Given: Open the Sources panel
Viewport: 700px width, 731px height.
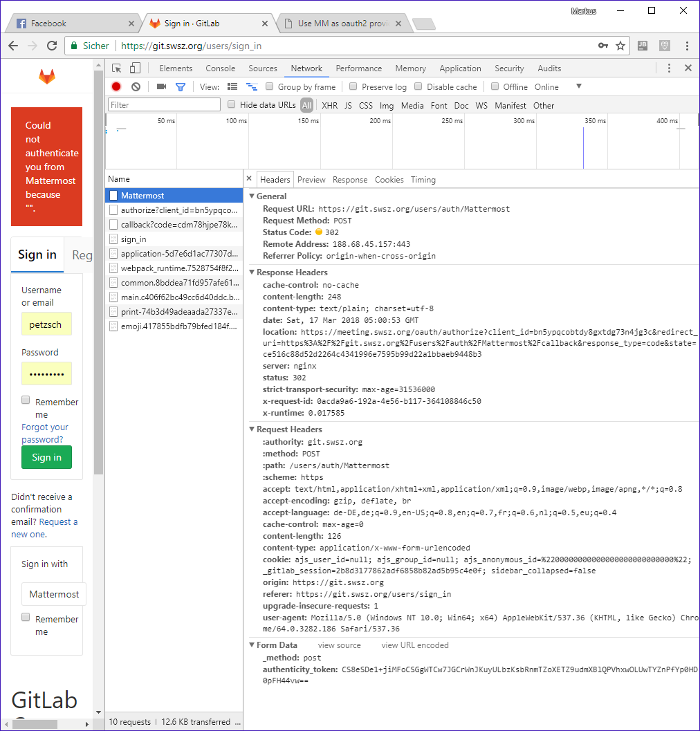Looking at the screenshot, I should [263, 68].
